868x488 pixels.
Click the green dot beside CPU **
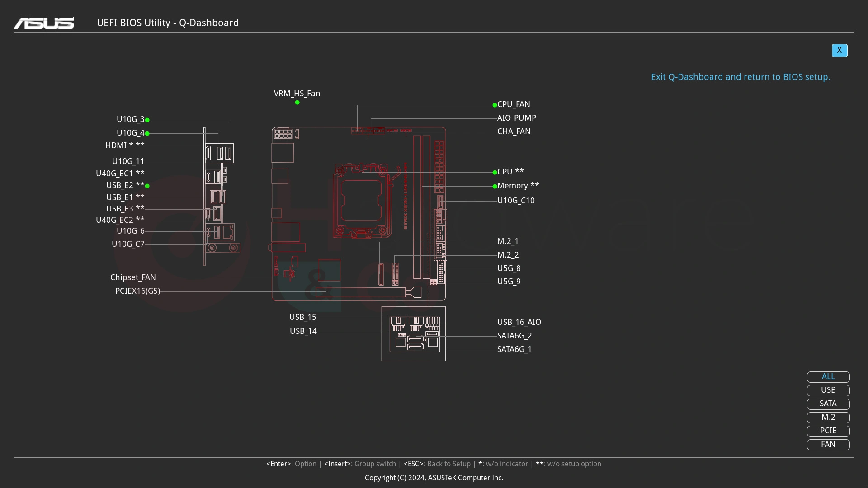495,173
